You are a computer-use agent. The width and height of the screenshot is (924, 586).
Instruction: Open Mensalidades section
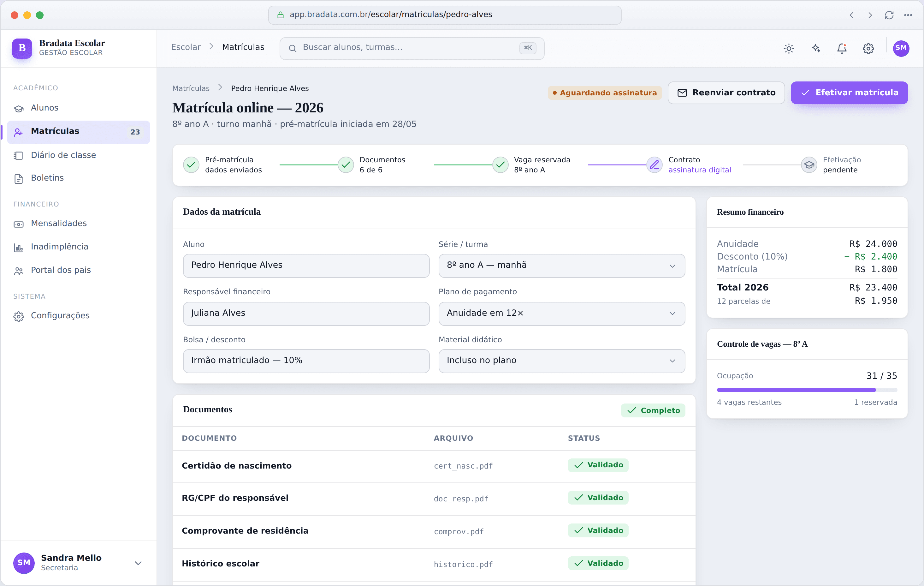78,224
